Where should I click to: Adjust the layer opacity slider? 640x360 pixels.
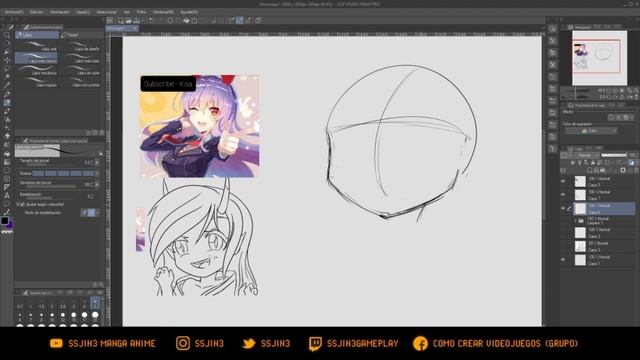(614, 155)
